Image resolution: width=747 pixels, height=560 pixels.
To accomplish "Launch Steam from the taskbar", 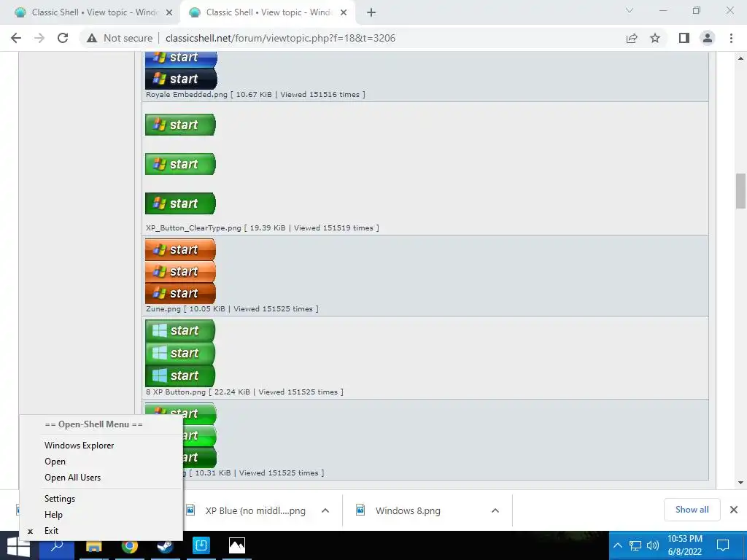I will tap(165, 545).
